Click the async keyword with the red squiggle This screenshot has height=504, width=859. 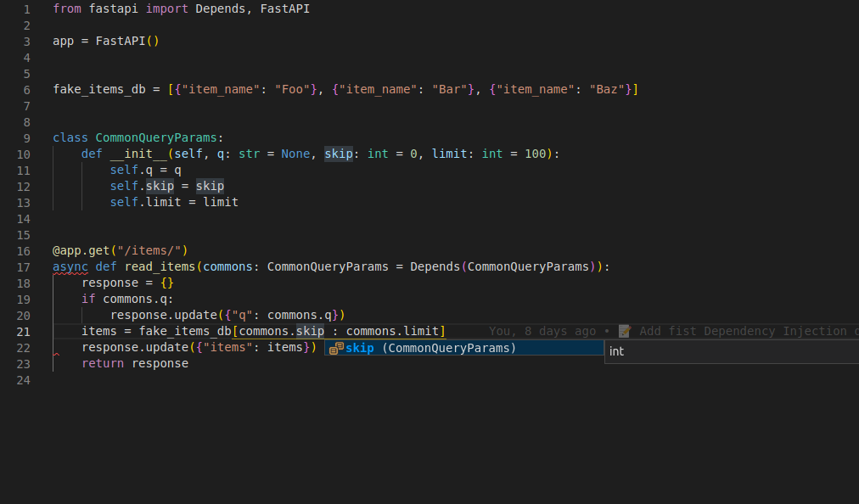point(70,266)
